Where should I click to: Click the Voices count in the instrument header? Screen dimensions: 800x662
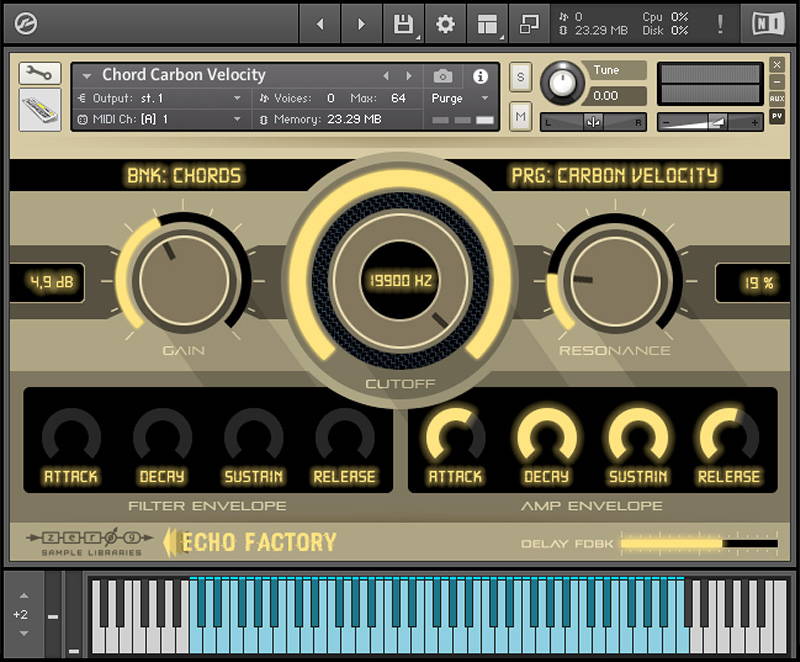click(x=331, y=98)
